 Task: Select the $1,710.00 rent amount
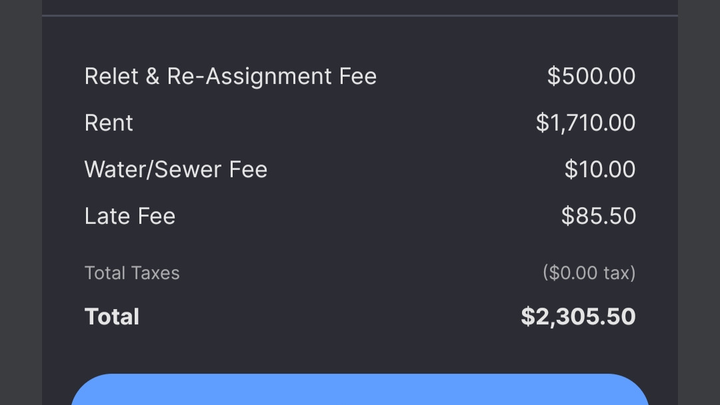pos(585,123)
